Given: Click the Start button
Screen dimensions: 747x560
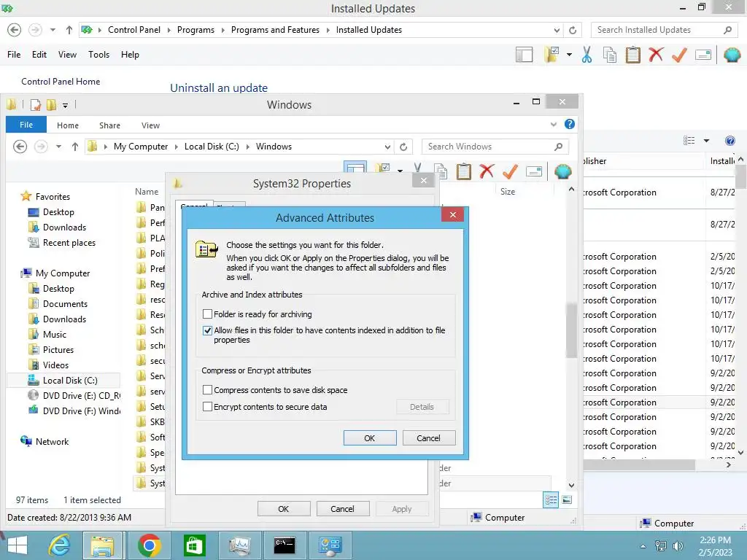Looking at the screenshot, I should pos(18,545).
